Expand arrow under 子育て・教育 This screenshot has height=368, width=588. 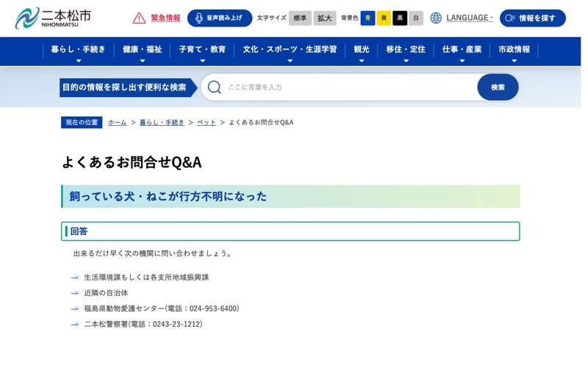[x=203, y=61]
